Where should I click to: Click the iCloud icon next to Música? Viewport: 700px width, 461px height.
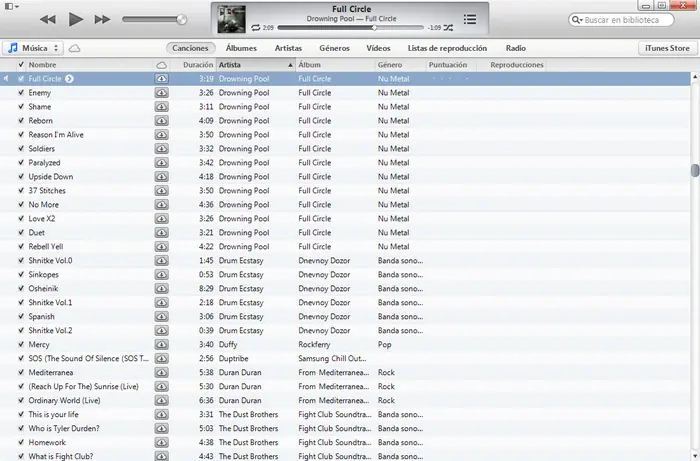coord(75,48)
